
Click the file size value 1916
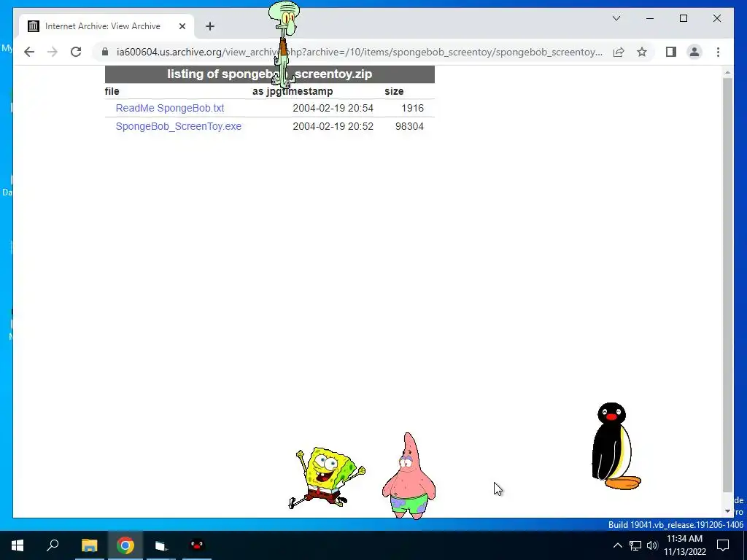point(413,108)
